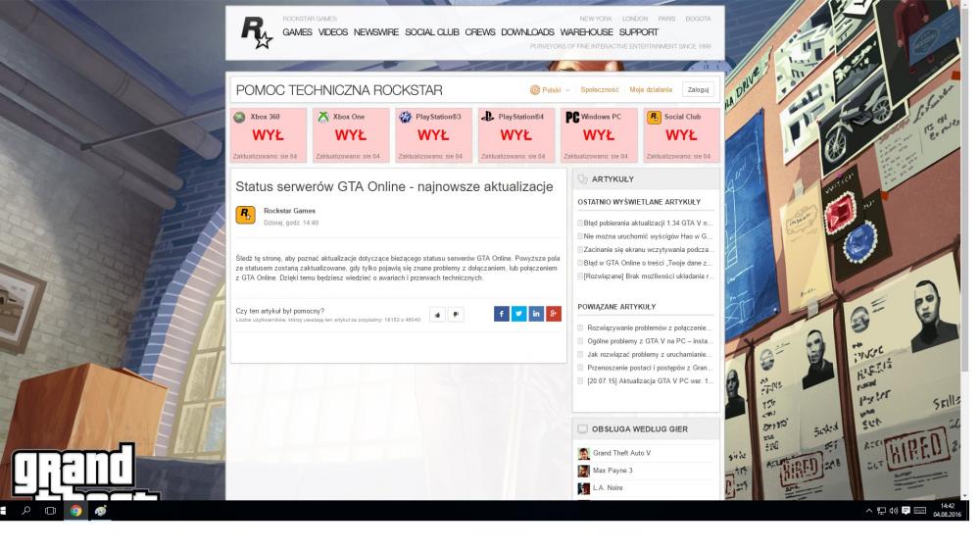Open the CREWS menu

480,32
